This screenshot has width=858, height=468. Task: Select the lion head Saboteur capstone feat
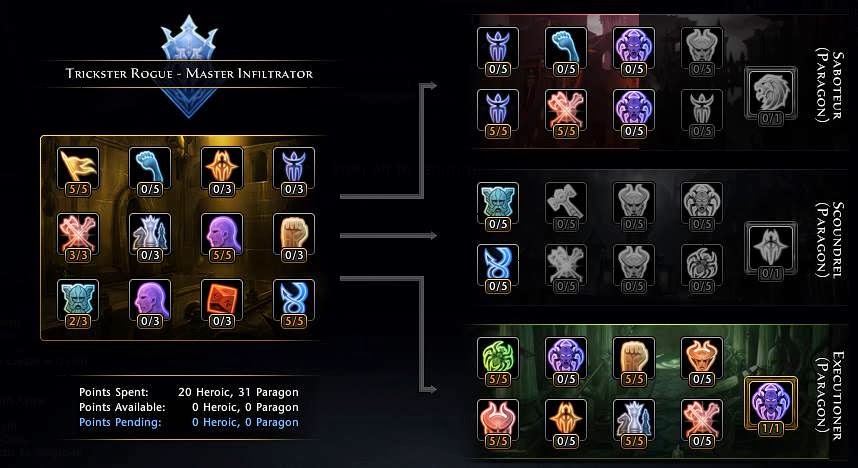tap(770, 96)
